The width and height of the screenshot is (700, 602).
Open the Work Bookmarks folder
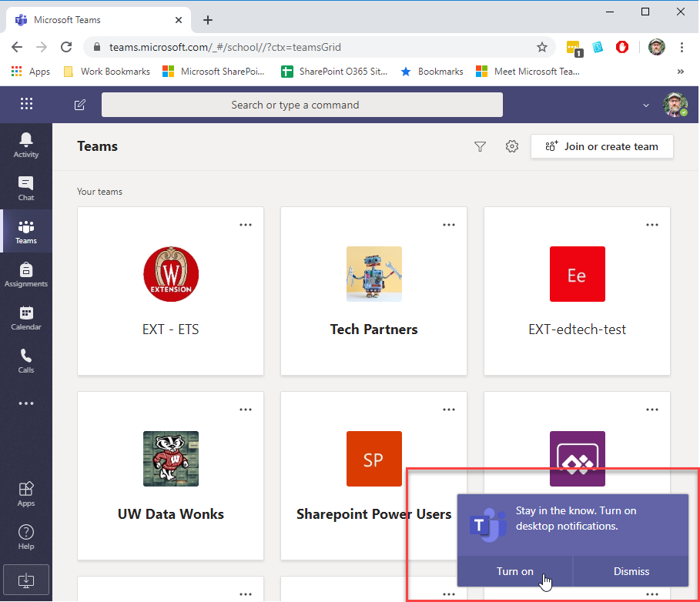[x=107, y=72]
